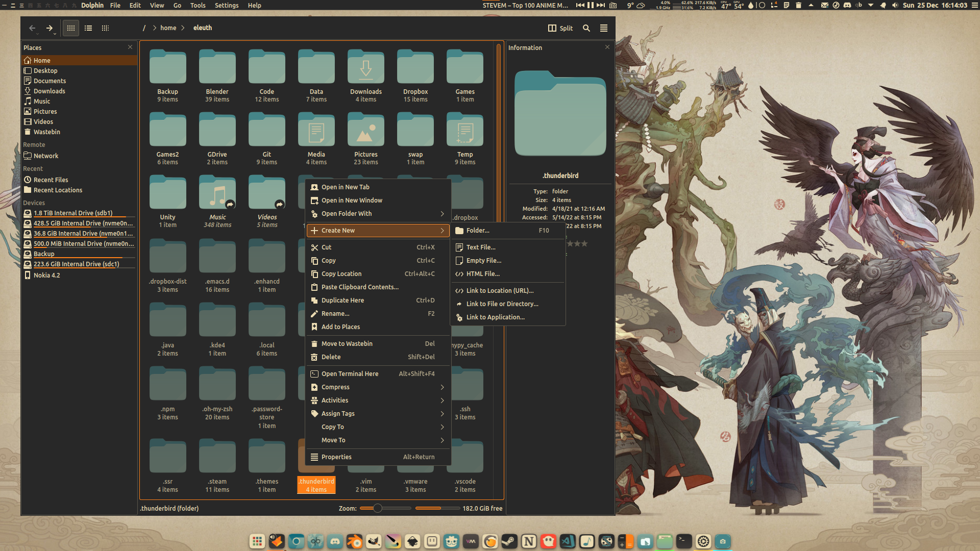Screen dimensions: 980x551
Task: Open Recent Files in sidebar
Action: tap(79, 180)
